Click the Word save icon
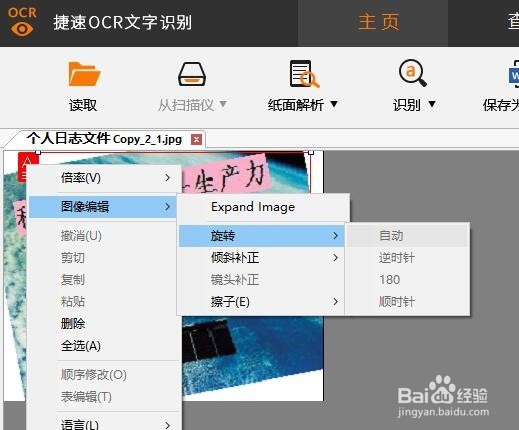The height and width of the screenshot is (430, 519). 514,74
